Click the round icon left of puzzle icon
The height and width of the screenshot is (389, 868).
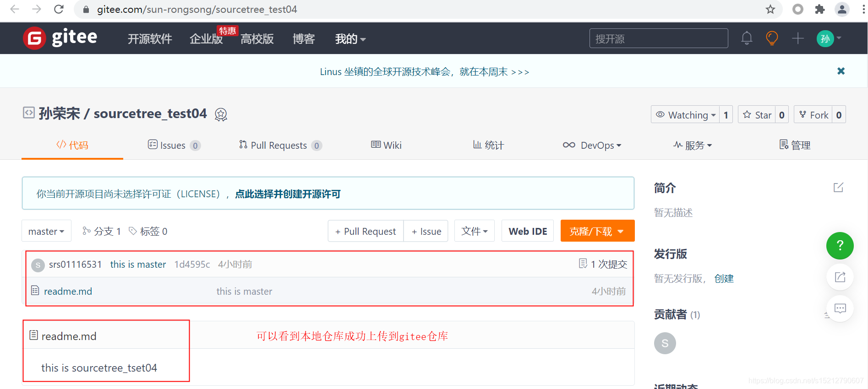click(798, 9)
